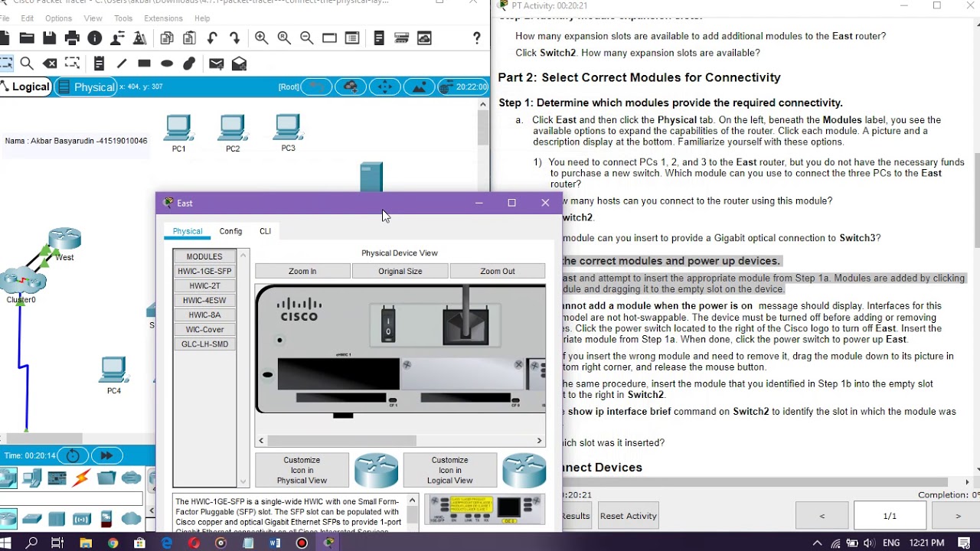Add Complex PDU open envelope

point(239,64)
